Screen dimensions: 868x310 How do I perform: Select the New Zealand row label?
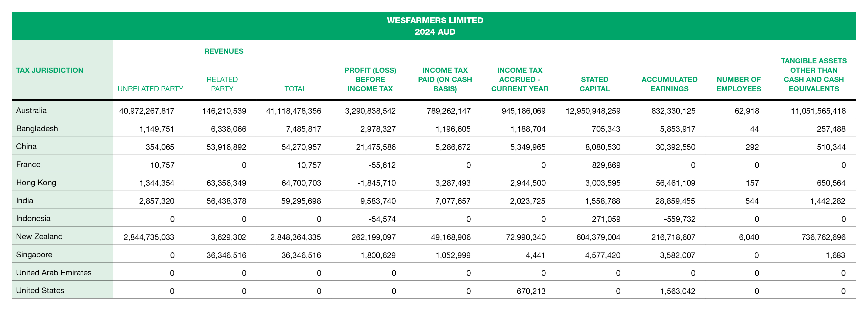(39, 236)
